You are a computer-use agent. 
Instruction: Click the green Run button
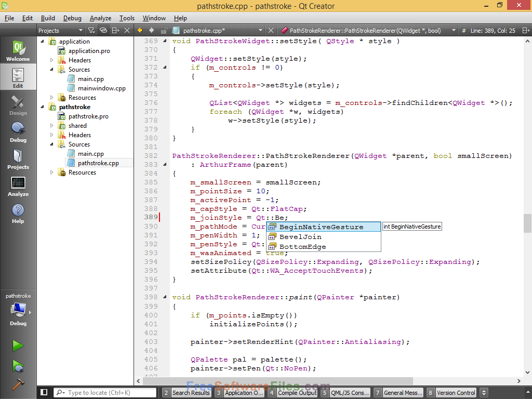[18, 346]
